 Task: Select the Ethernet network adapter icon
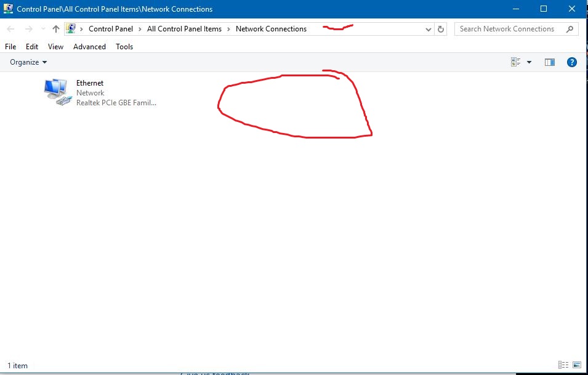[58, 92]
